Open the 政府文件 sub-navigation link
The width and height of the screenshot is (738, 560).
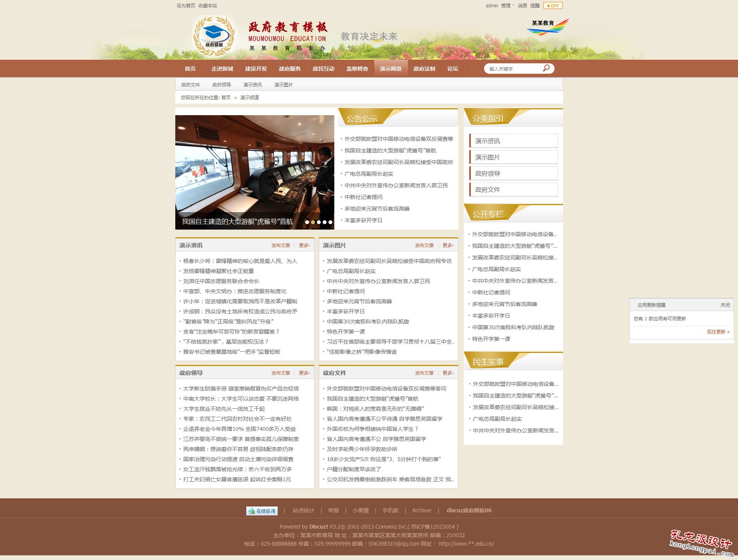(x=190, y=85)
